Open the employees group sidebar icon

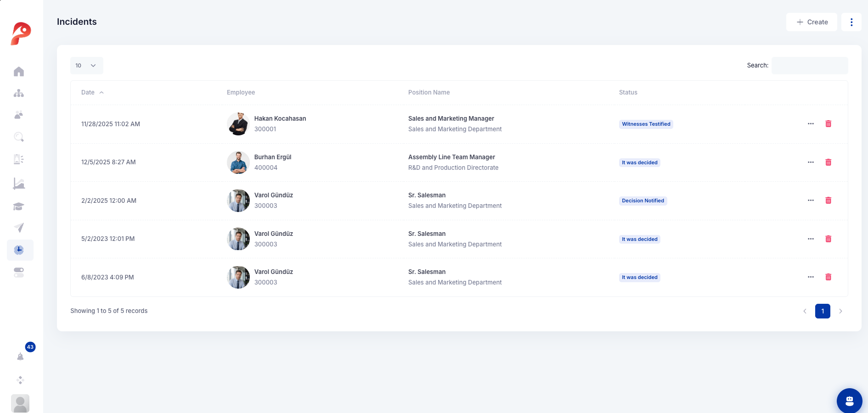click(19, 115)
